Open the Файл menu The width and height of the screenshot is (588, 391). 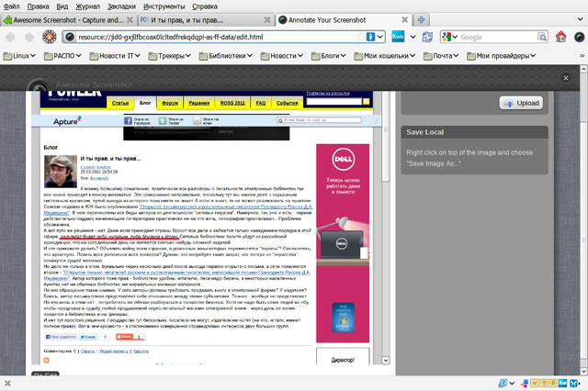tap(16, 6)
